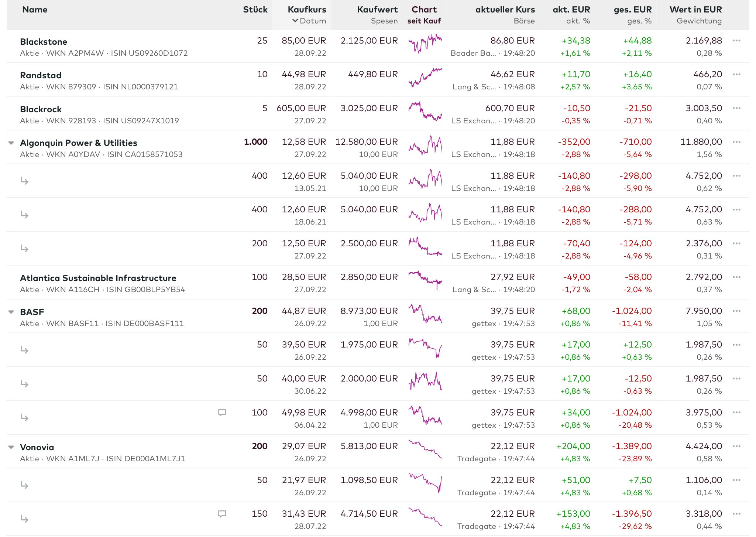756x537 pixels.
Task: Sort by Datum column with arrow
Action: 309,21
